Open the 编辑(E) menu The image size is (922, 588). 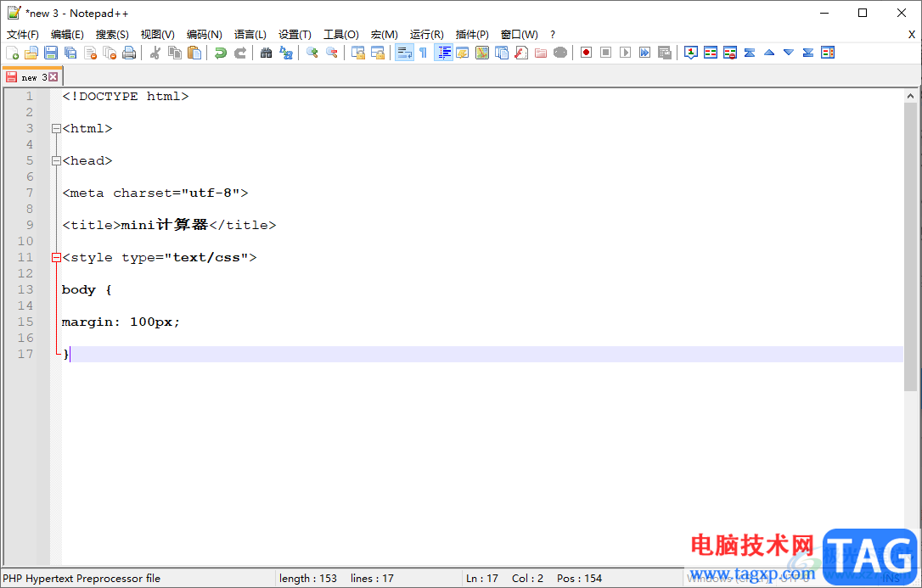point(67,35)
